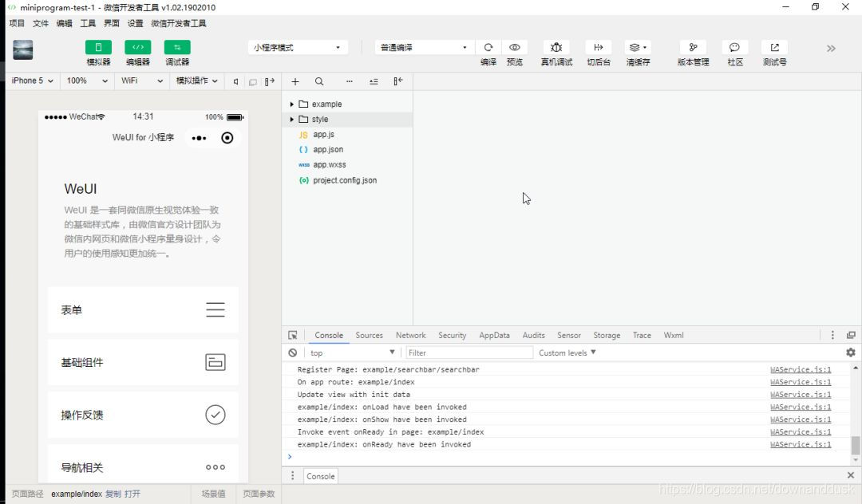This screenshot has width=862, height=504.
Task: Toggle simulator mute speaker icon
Action: 235,82
